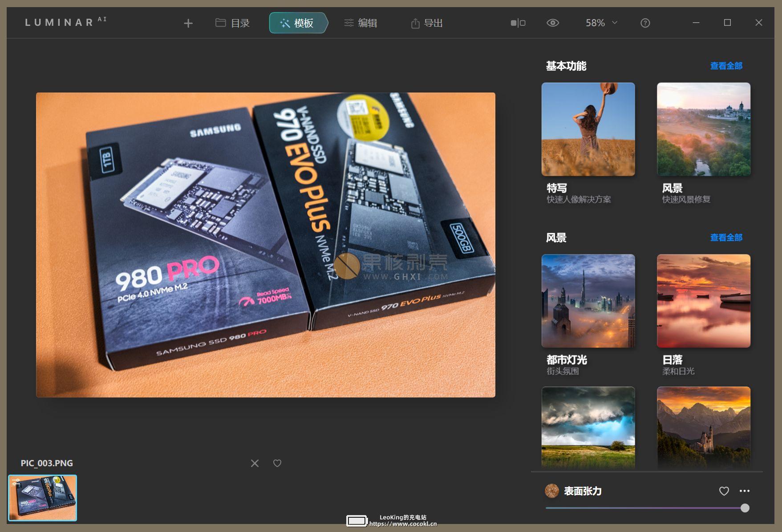View all 风景 templates link
The image size is (782, 532).
point(726,238)
